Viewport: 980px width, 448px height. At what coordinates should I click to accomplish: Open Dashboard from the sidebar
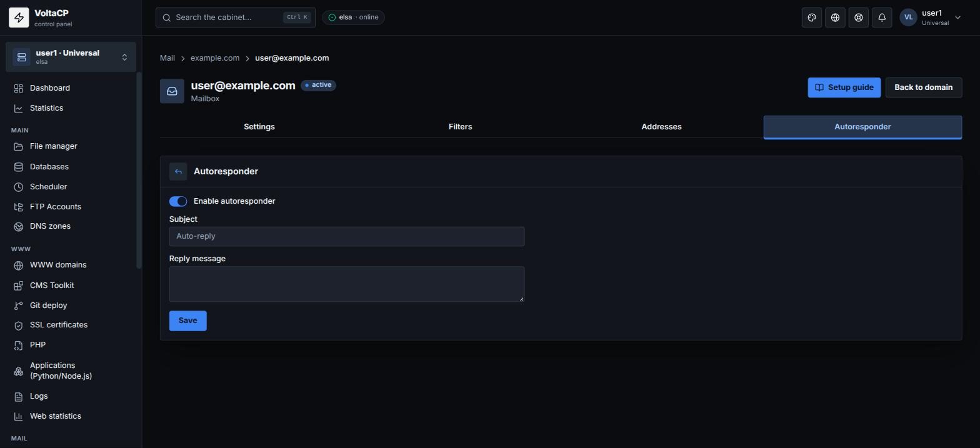(71, 88)
